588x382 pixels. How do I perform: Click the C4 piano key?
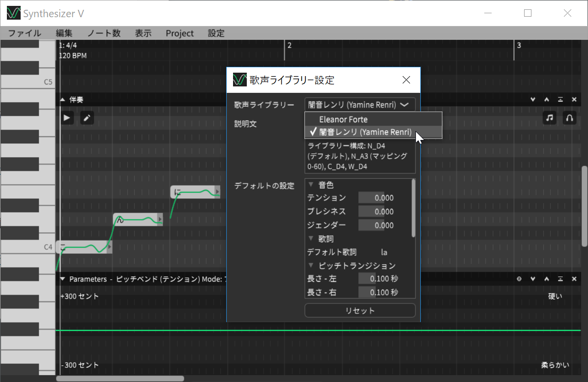(x=28, y=247)
